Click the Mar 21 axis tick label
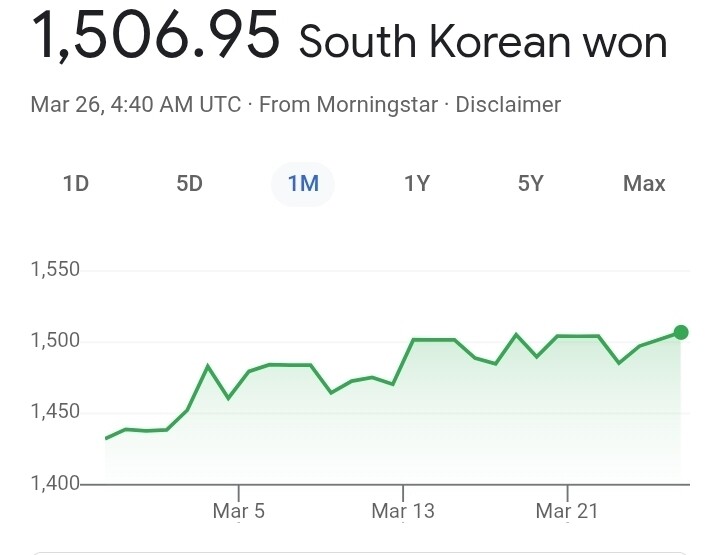 pyautogui.click(x=567, y=511)
